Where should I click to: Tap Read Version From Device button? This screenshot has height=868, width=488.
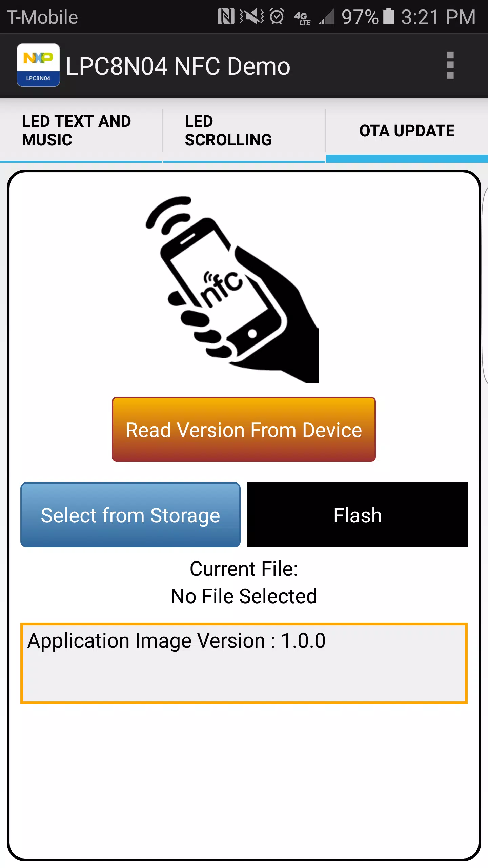pyautogui.click(x=244, y=429)
